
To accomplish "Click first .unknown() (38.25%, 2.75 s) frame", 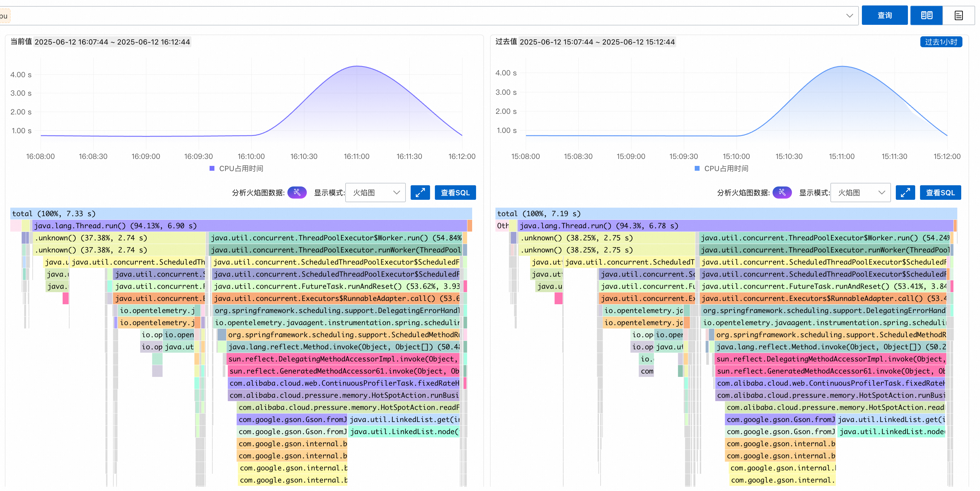I will [x=607, y=238].
